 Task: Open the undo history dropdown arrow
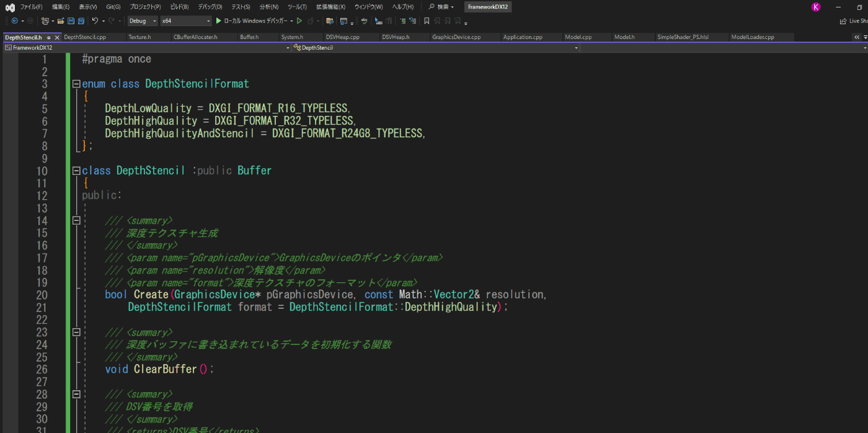(x=104, y=20)
